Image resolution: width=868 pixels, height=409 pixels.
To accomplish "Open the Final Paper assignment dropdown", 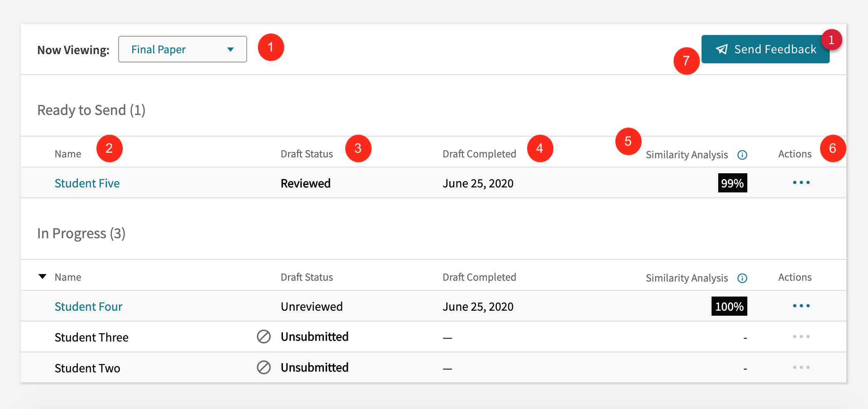I will 182,49.
